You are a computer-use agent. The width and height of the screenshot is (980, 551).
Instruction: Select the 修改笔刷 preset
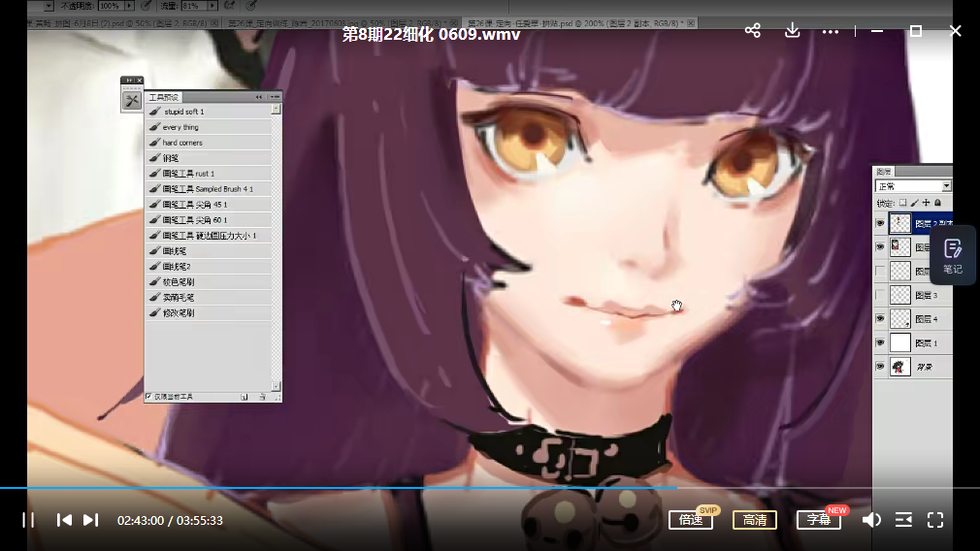[209, 313]
